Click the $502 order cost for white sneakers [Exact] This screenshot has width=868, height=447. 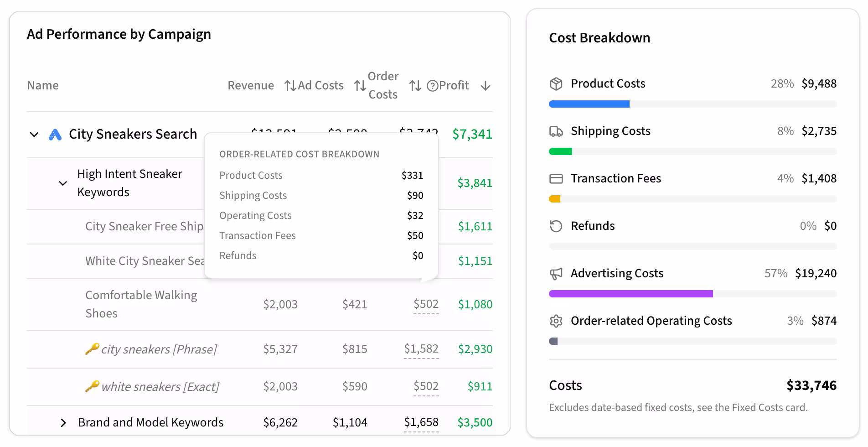pyautogui.click(x=426, y=386)
